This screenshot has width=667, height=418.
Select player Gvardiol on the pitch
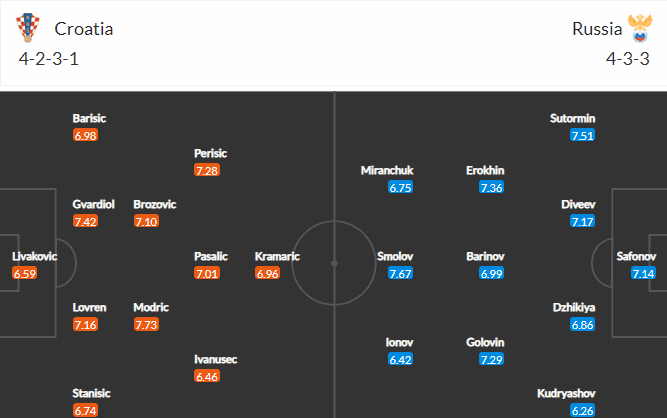coord(93,205)
